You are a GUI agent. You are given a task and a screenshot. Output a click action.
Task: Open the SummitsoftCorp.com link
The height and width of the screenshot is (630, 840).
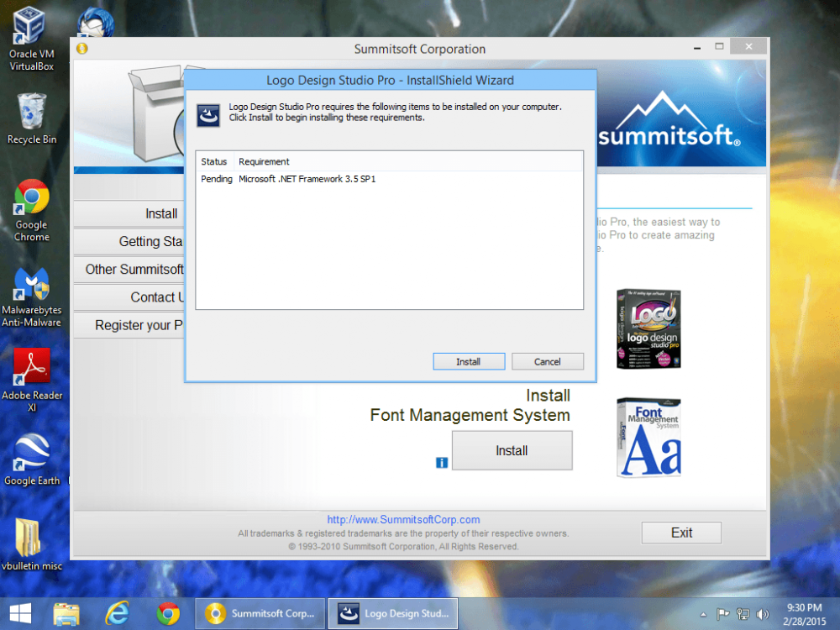pyautogui.click(x=403, y=519)
